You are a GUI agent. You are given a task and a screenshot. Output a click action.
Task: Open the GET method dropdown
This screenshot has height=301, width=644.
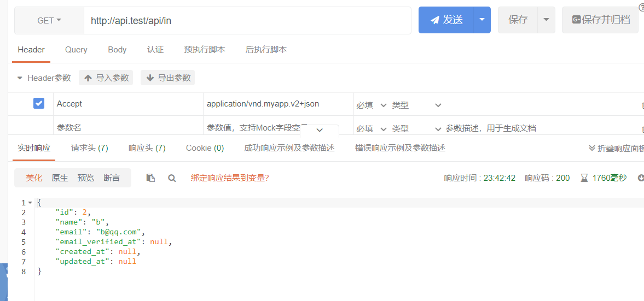[x=49, y=20]
